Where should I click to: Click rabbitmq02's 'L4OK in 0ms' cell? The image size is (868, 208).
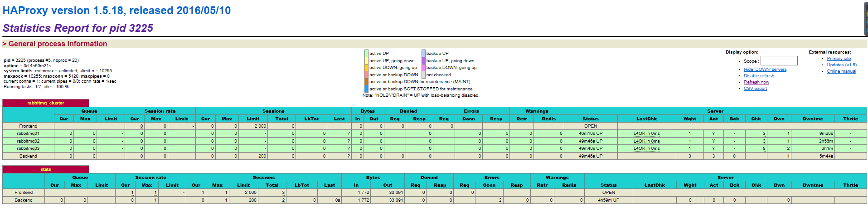(646, 141)
